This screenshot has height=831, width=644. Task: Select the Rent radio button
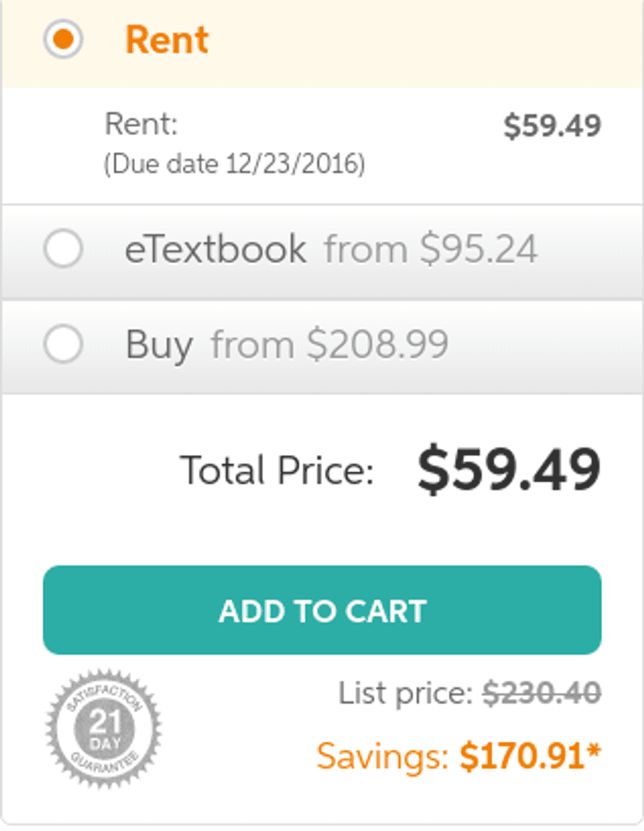[63, 39]
